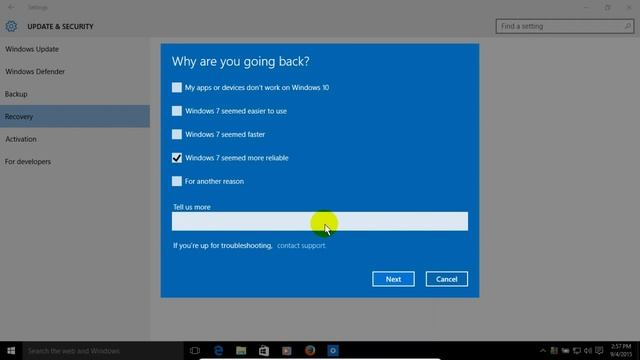The width and height of the screenshot is (640, 360).
Task: Click the search magnifier icon in settings
Action: [x=627, y=26]
